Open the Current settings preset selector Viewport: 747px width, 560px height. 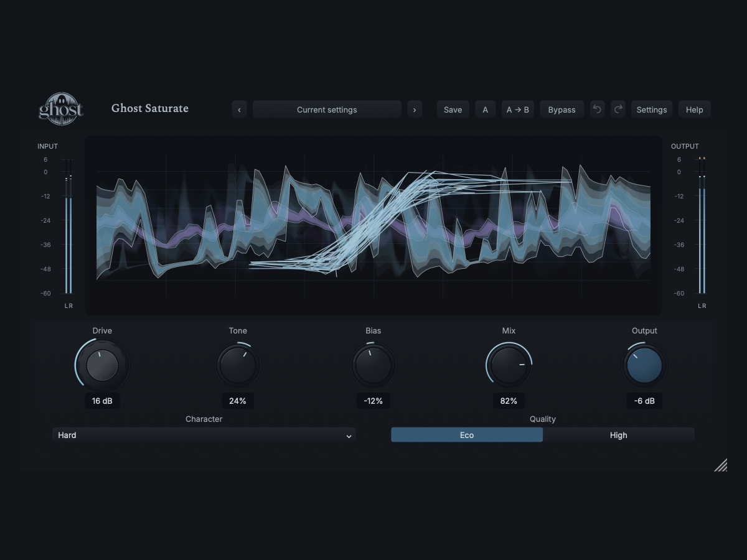tap(327, 110)
